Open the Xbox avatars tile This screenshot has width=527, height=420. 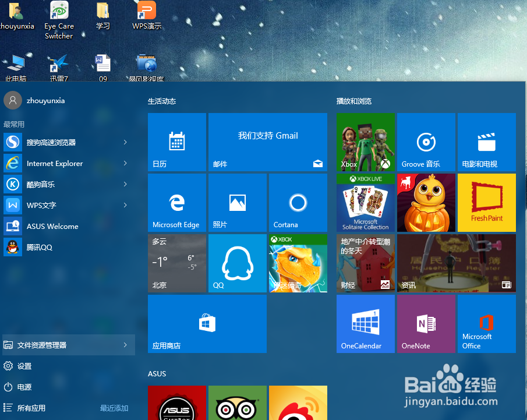365,142
